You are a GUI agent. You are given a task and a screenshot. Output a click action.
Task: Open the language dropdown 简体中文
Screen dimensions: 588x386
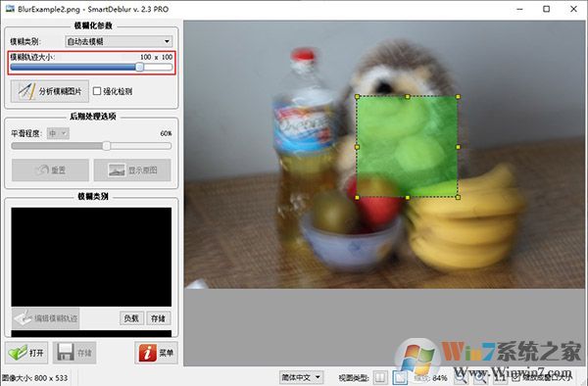pyautogui.click(x=301, y=377)
